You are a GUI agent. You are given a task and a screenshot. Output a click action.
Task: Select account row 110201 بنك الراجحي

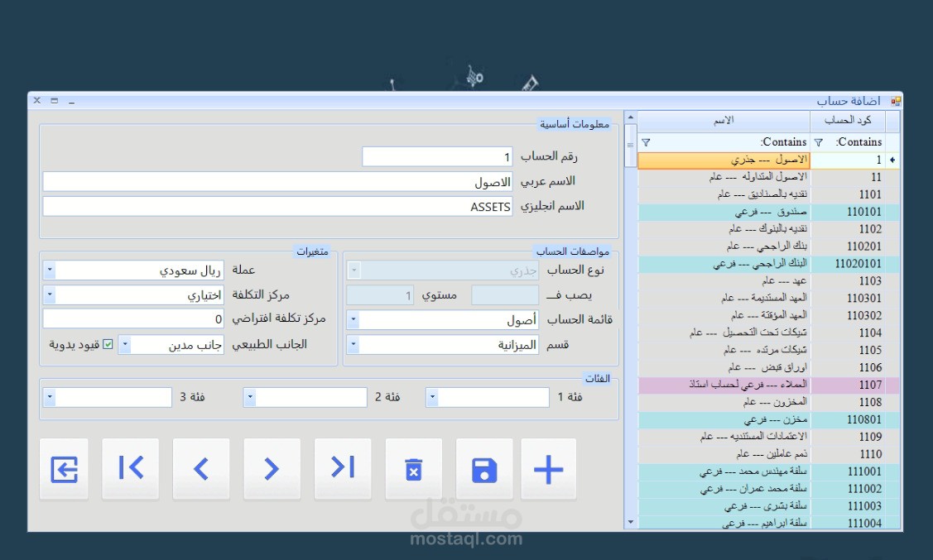coord(767,246)
